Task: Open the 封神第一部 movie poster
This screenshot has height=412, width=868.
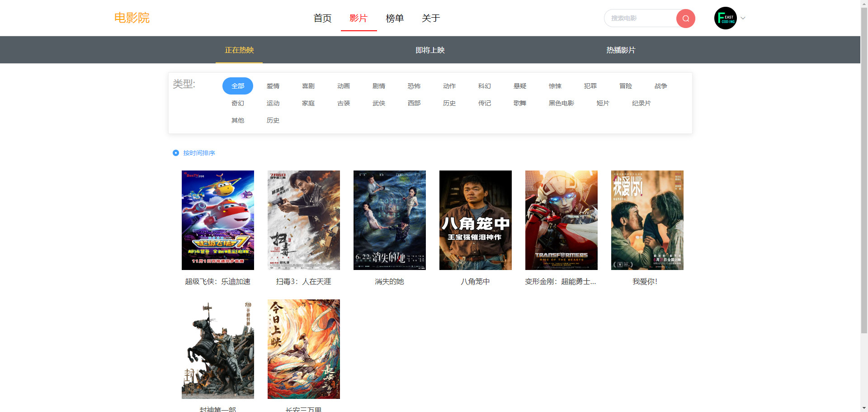Action: (x=218, y=349)
